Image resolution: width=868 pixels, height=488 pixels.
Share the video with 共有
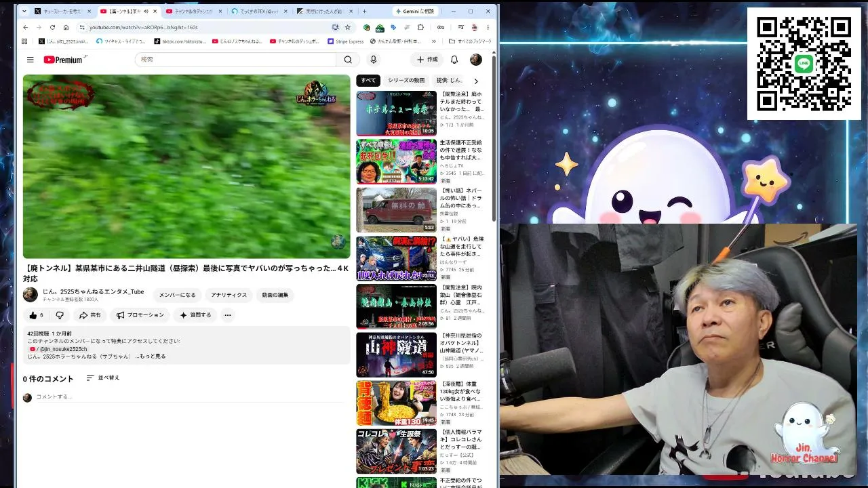tap(90, 315)
